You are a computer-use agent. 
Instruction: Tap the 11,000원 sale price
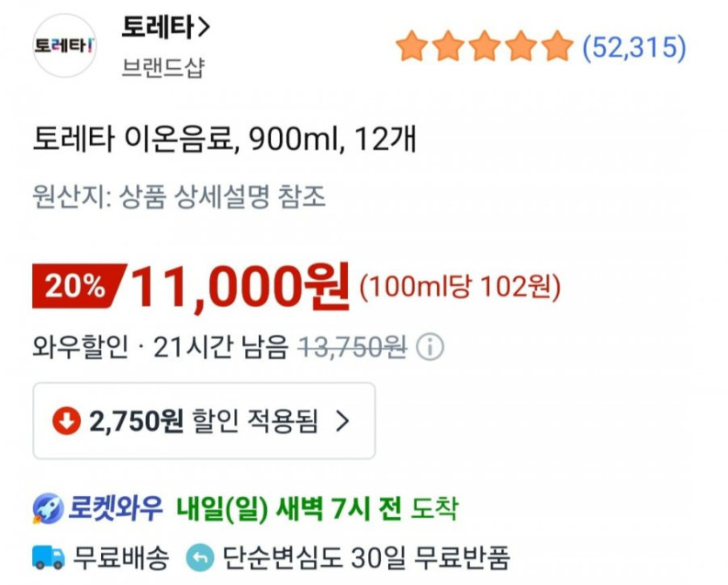click(x=241, y=286)
